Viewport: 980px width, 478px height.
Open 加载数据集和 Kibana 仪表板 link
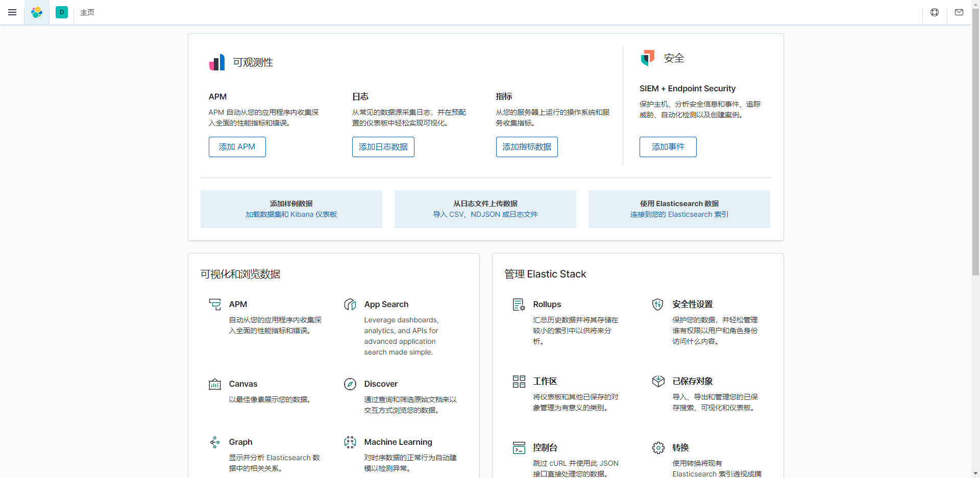(x=291, y=214)
